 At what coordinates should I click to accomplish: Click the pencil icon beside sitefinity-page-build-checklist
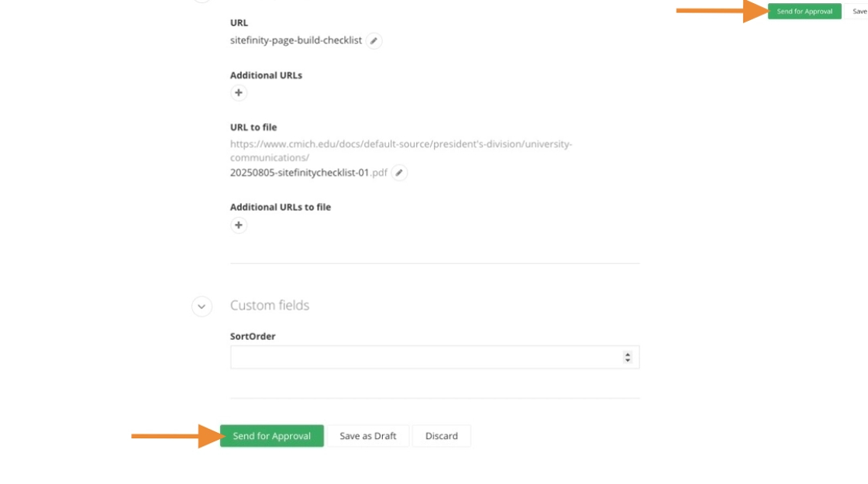(x=374, y=40)
